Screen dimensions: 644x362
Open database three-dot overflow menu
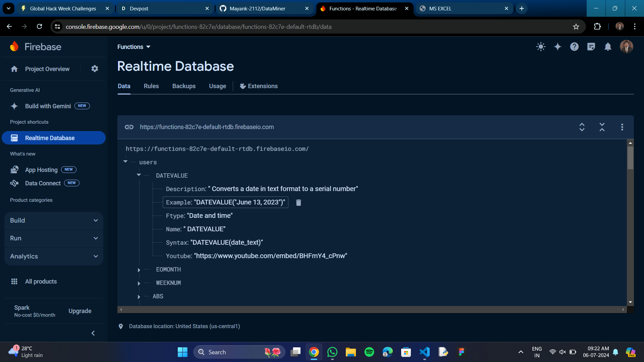click(622, 127)
